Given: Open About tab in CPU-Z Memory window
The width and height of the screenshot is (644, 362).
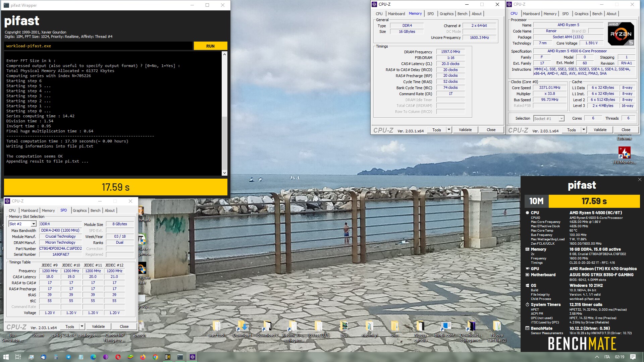Looking at the screenshot, I should pyautogui.click(x=477, y=14).
